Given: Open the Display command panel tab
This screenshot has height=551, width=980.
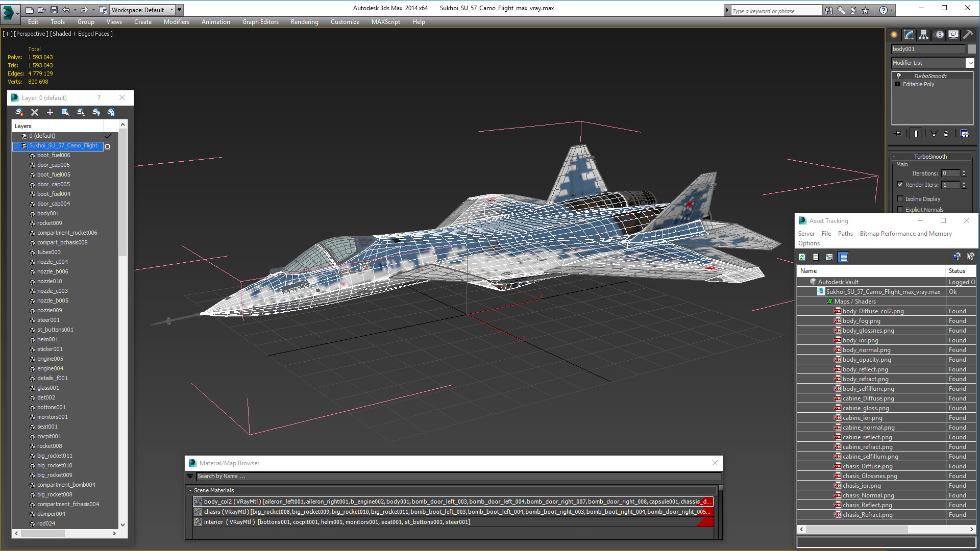Looking at the screenshot, I should click(x=953, y=35).
